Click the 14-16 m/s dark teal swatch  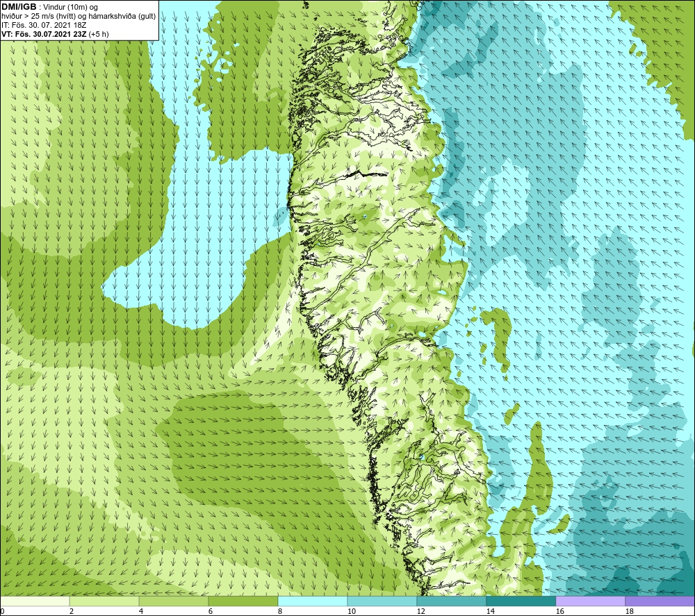pyautogui.click(x=521, y=601)
